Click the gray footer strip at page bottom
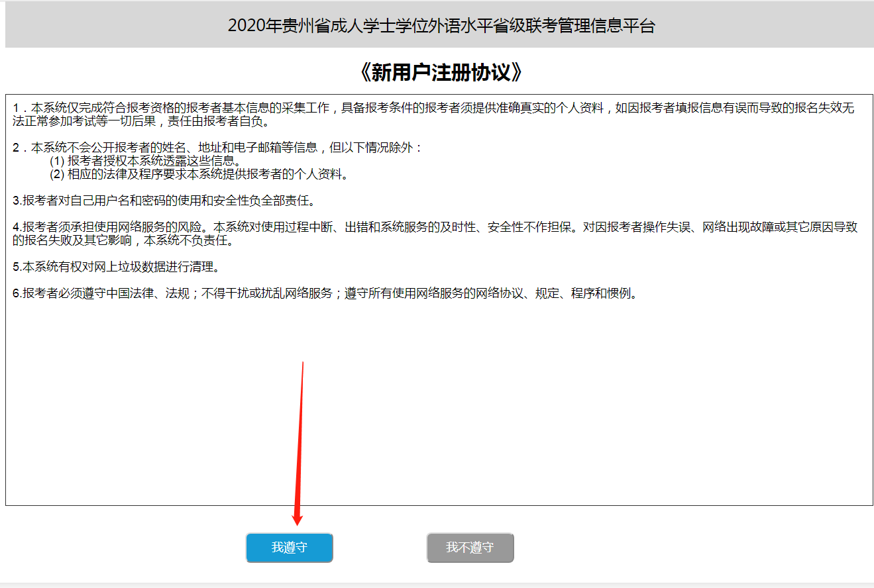874x588 pixels. [x=437, y=585]
